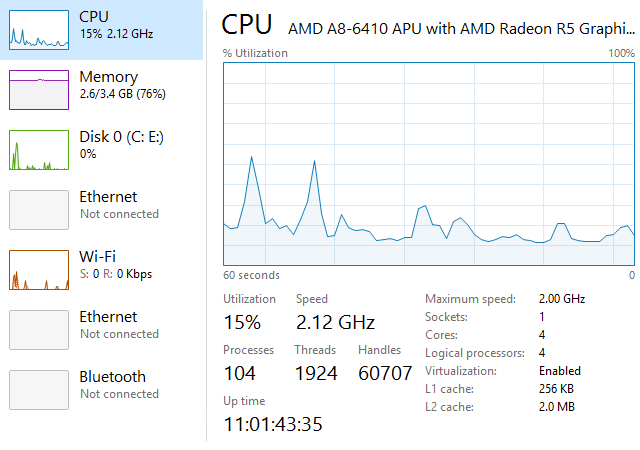640x450 pixels.
Task: Click the Up time value
Action: (x=273, y=424)
